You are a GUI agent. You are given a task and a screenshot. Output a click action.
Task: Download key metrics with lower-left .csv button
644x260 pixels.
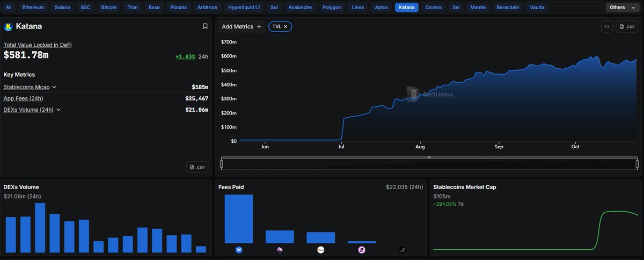(x=197, y=167)
